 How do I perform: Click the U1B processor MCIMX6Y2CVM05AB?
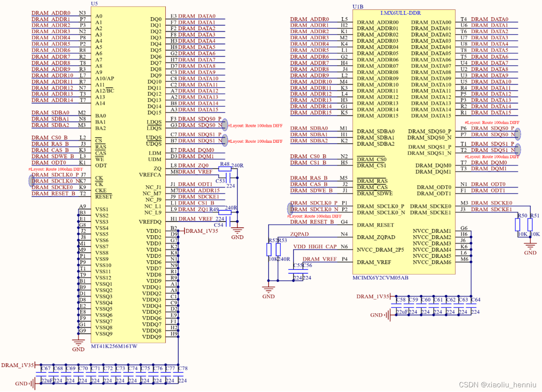point(404,140)
